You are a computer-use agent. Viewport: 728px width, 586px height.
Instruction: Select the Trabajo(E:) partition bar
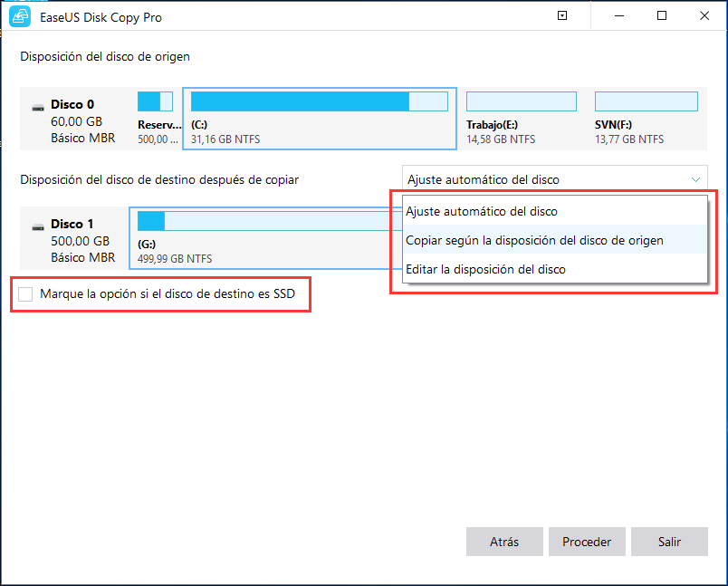coord(522,101)
